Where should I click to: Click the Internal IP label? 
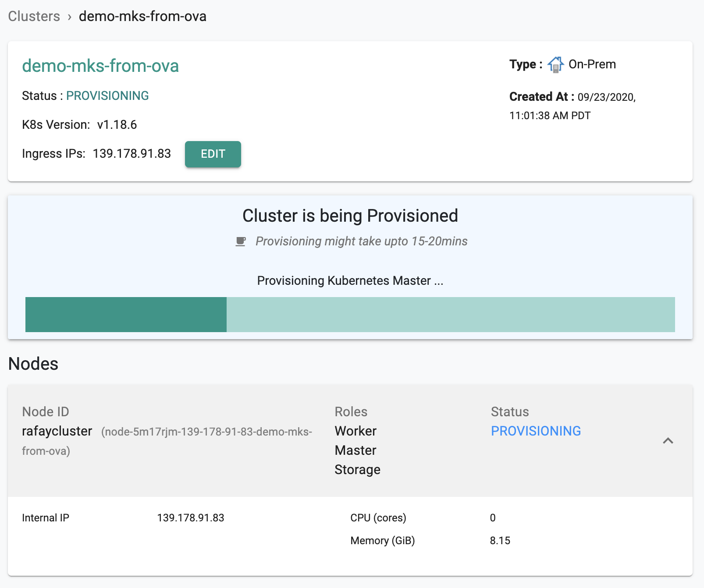point(46,518)
